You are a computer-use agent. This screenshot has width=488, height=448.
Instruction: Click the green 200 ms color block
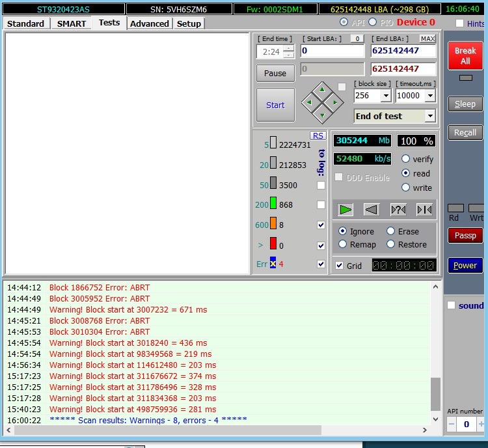pos(273,204)
